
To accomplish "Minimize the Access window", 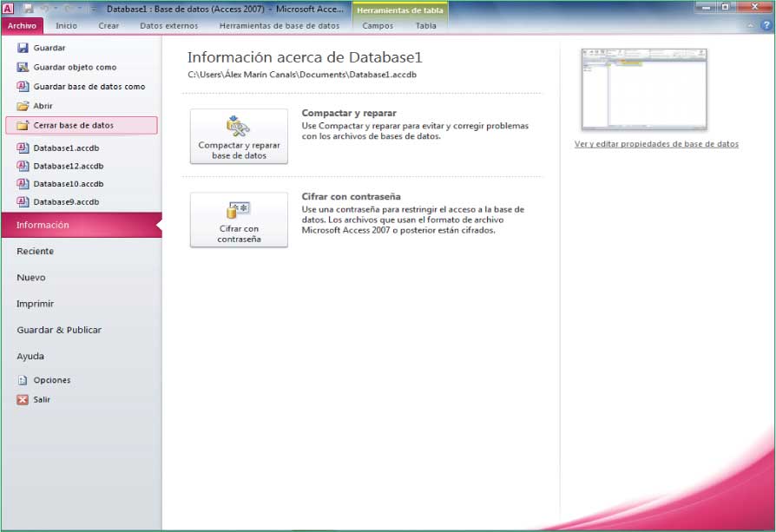I will (707, 8).
